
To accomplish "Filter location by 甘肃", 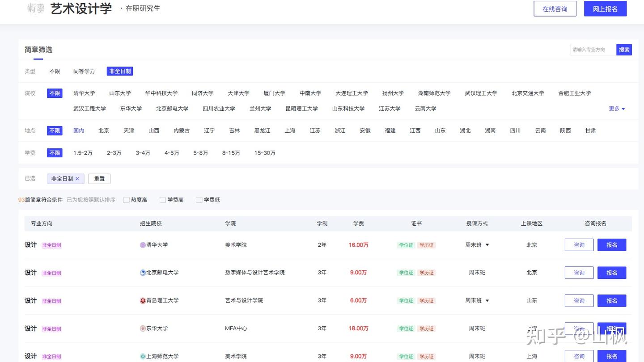I will (x=590, y=130).
